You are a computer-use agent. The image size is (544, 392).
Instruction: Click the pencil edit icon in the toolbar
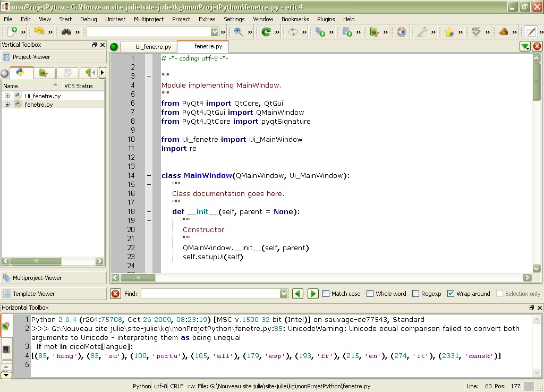(x=531, y=32)
